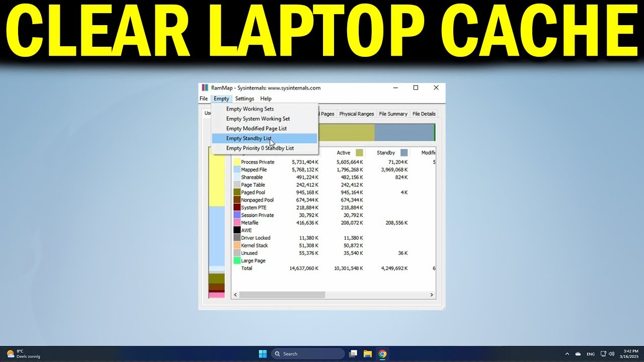Open File Explorer from the taskbar

(x=368, y=354)
